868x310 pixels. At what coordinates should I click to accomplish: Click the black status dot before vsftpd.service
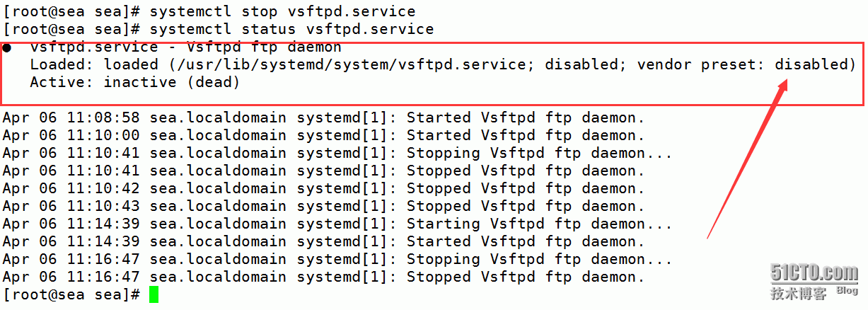[6, 47]
